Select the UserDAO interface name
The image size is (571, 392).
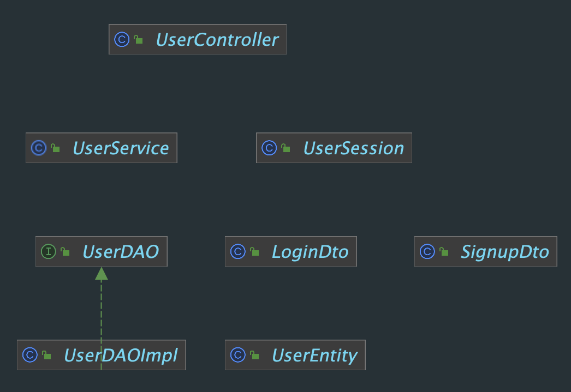[121, 252]
